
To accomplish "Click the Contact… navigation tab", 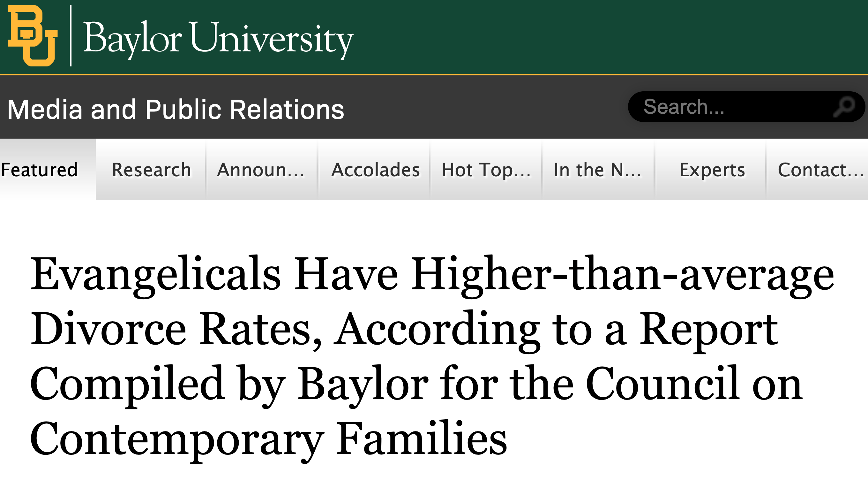I will click(820, 170).
